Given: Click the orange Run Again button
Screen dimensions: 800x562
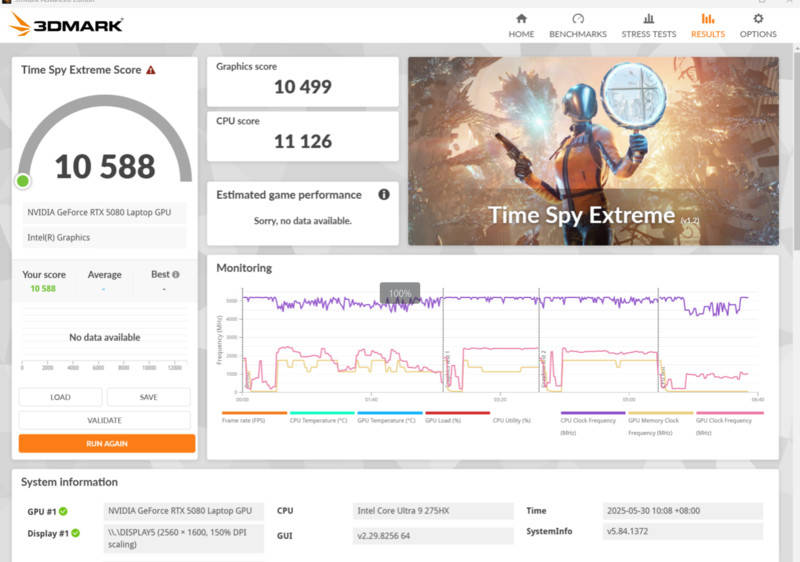Looking at the screenshot, I should (x=106, y=443).
